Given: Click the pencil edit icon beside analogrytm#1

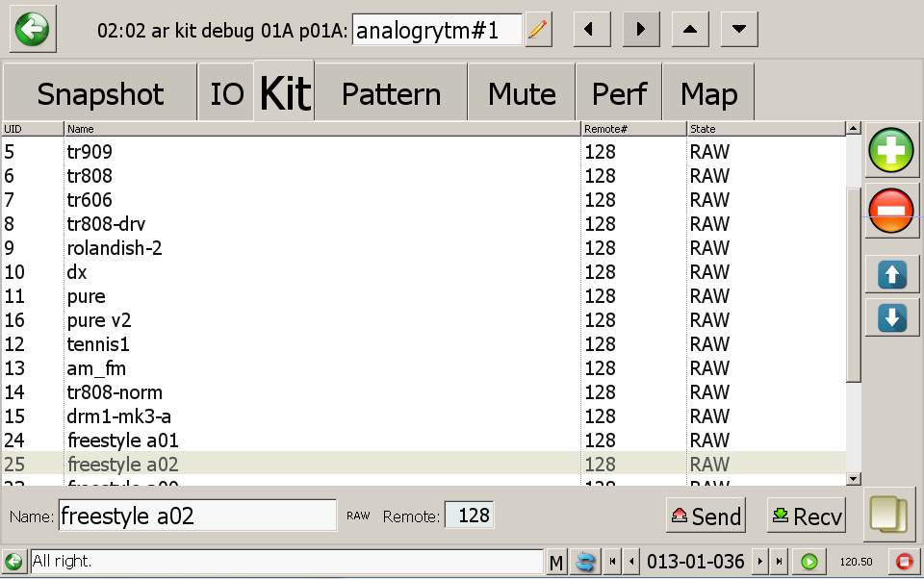Looking at the screenshot, I should (539, 30).
